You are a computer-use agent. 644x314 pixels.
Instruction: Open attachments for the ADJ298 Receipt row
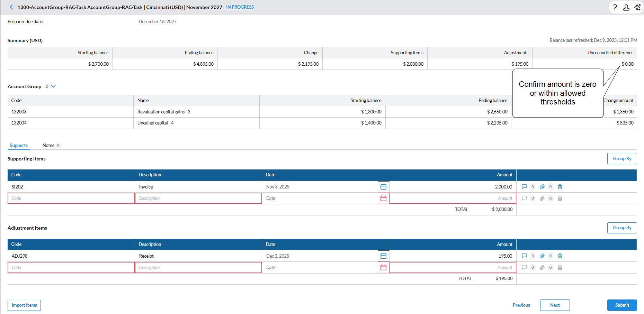click(542, 256)
